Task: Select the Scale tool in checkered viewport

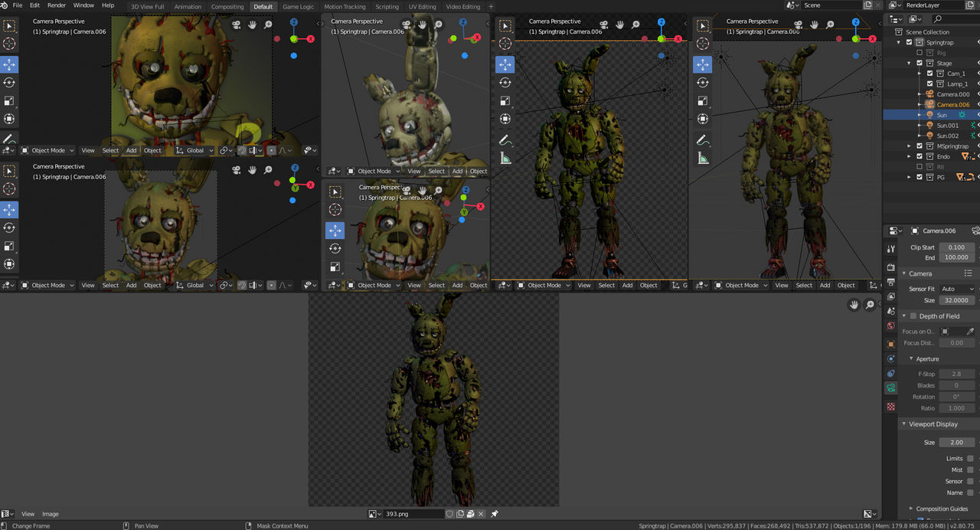Action: 505,101
